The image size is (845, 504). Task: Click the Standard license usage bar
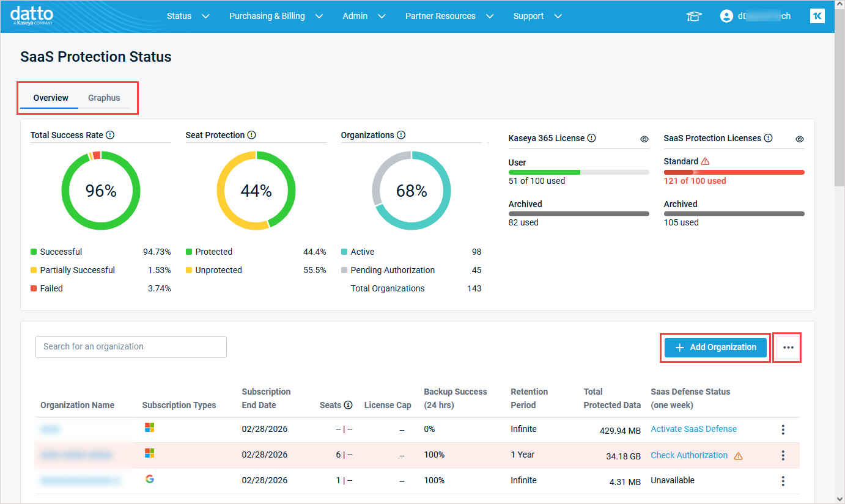click(x=734, y=172)
